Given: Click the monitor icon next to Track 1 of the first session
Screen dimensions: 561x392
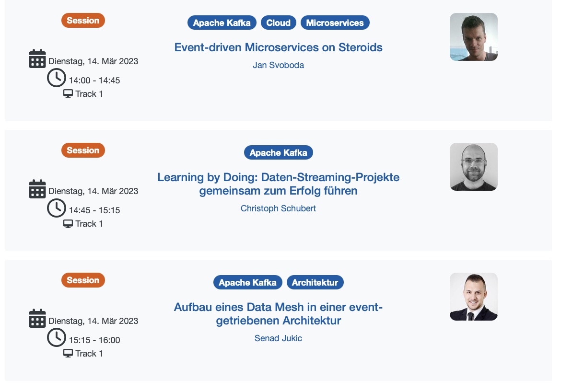Looking at the screenshot, I should click(x=68, y=94).
